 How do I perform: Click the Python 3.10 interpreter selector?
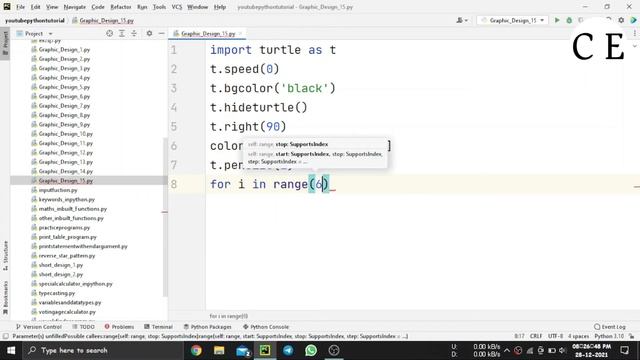609,336
